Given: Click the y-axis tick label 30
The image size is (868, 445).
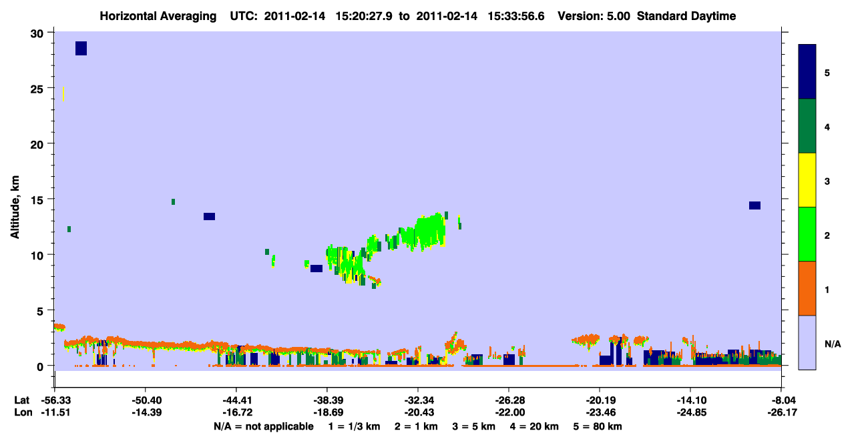Looking at the screenshot, I should point(39,33).
